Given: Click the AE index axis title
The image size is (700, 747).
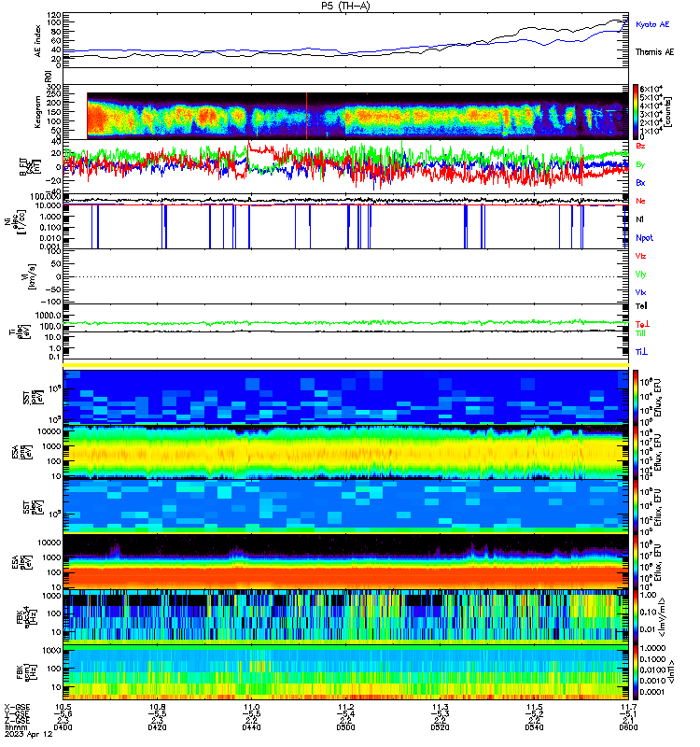Looking at the screenshot, I should (x=37, y=41).
